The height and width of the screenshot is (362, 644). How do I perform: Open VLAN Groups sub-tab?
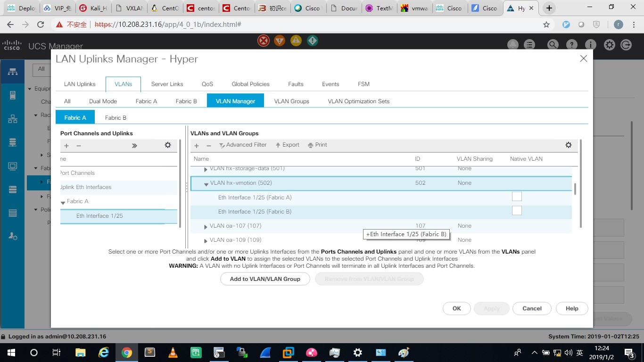(291, 101)
